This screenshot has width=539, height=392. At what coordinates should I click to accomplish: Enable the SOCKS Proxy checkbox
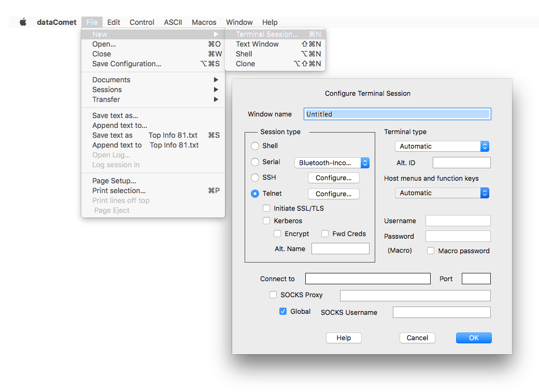(x=273, y=295)
